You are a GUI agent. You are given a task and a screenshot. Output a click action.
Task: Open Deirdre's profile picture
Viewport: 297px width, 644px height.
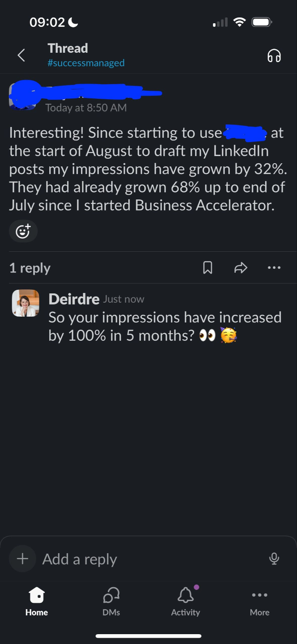(25, 303)
